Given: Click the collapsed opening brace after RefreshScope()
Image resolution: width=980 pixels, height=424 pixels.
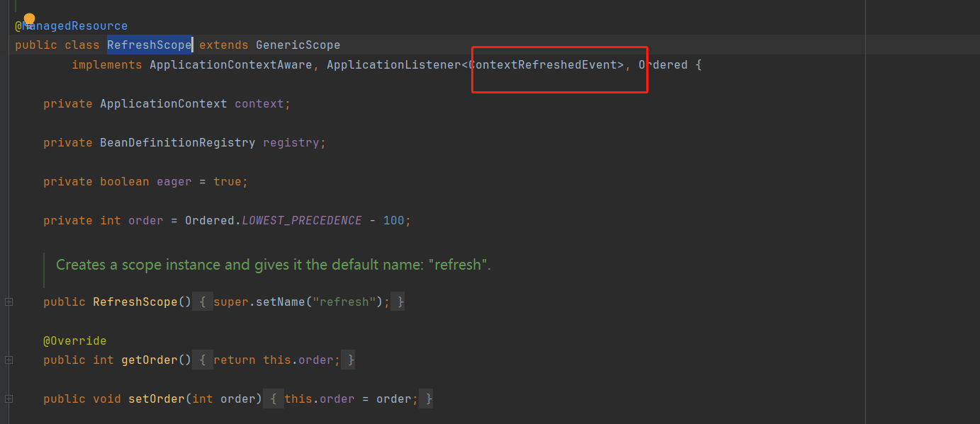Looking at the screenshot, I should pos(202,302).
